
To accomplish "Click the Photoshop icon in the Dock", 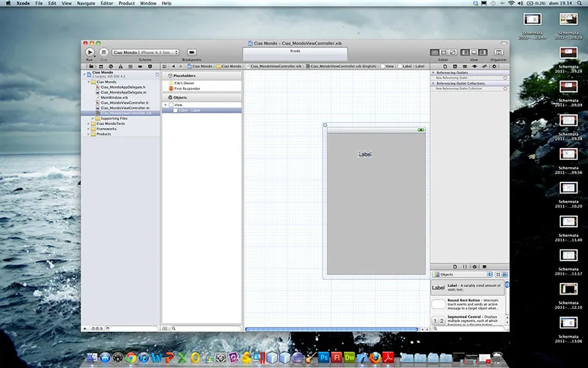I will pos(324,358).
